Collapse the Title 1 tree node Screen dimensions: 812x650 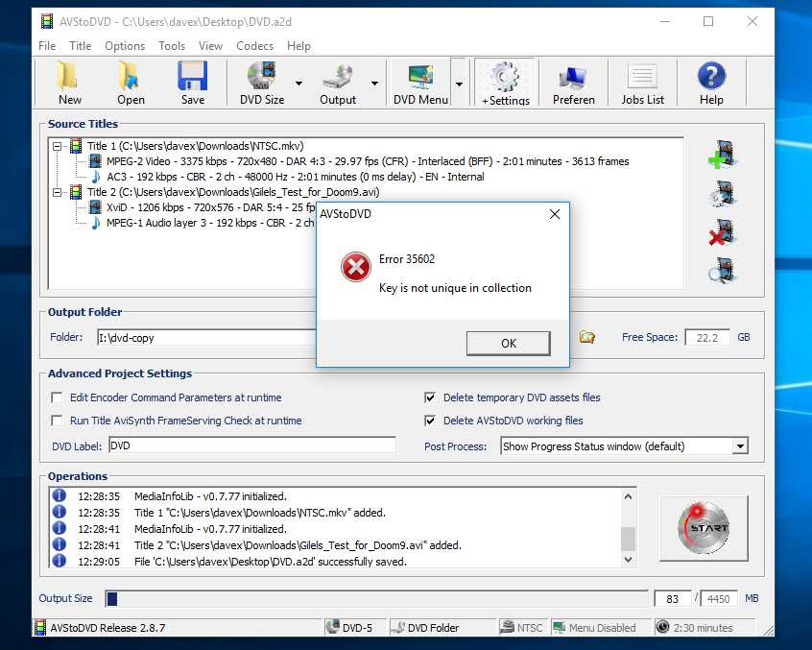pos(57,147)
